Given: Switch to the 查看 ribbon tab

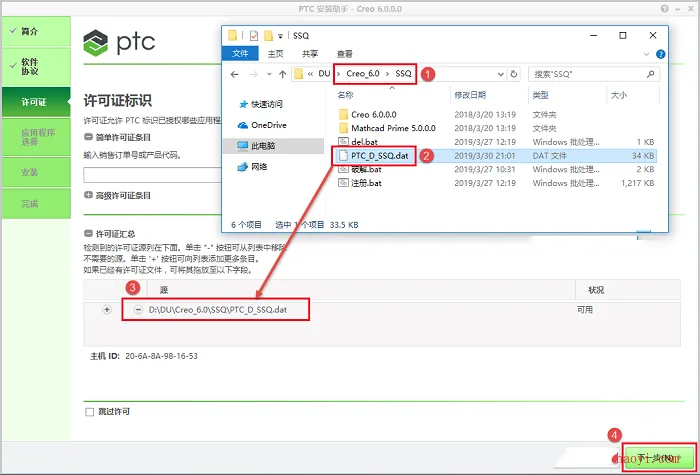Looking at the screenshot, I should tap(344, 54).
